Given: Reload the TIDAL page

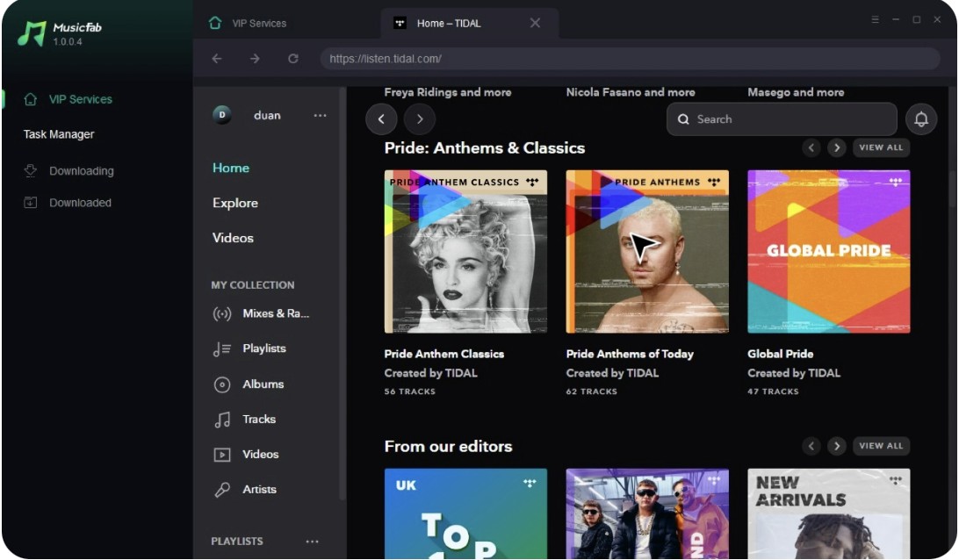Looking at the screenshot, I should (293, 59).
